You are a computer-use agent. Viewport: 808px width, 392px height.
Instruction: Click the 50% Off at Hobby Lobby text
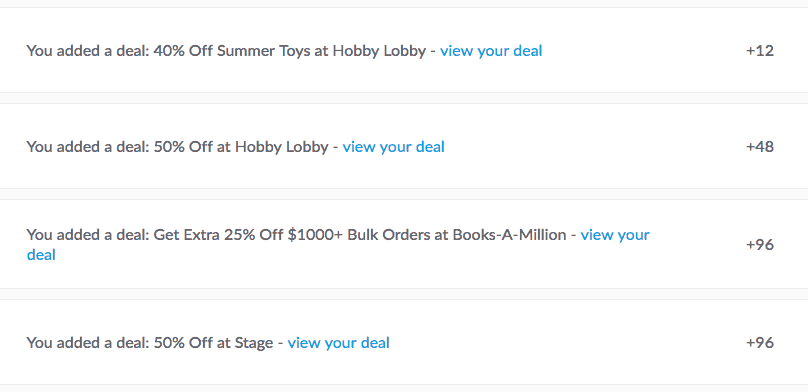click(241, 147)
